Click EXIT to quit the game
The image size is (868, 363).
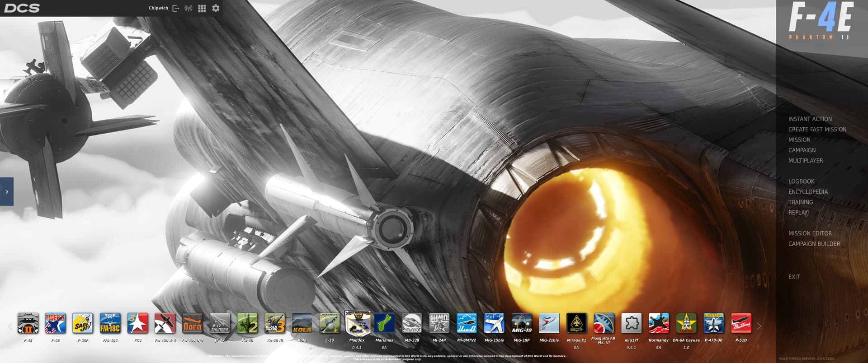pos(794,277)
